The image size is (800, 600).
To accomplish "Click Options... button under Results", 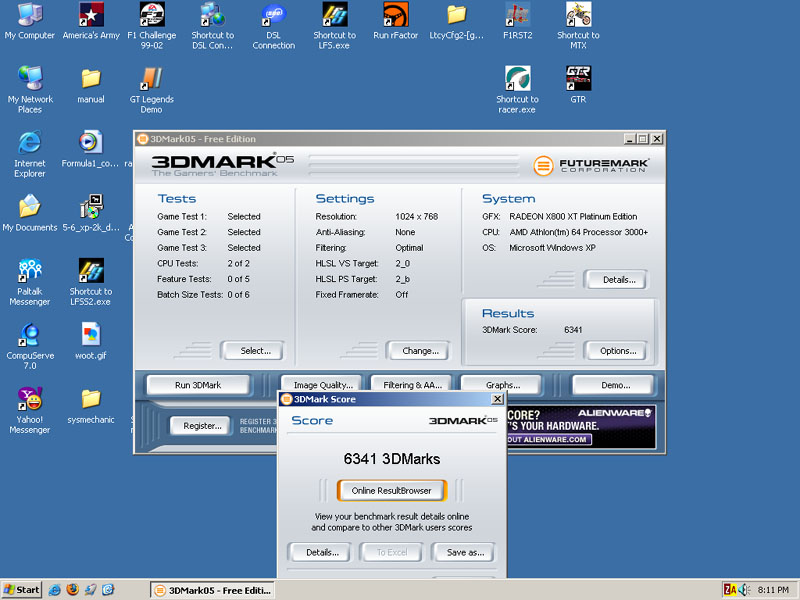I will coord(616,351).
